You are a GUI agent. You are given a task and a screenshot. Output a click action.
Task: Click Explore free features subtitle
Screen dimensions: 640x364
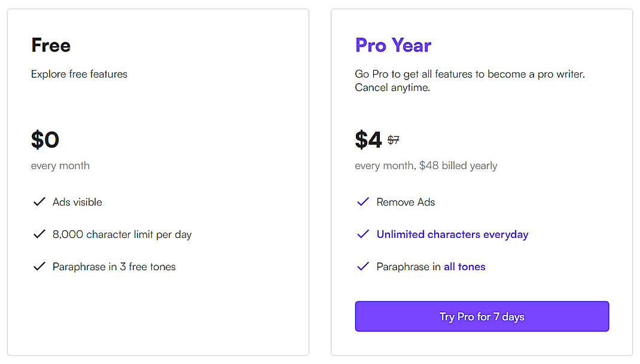tap(79, 74)
